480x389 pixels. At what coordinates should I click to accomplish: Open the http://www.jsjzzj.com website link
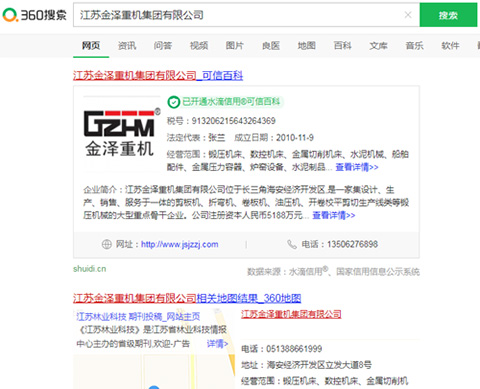pos(180,244)
